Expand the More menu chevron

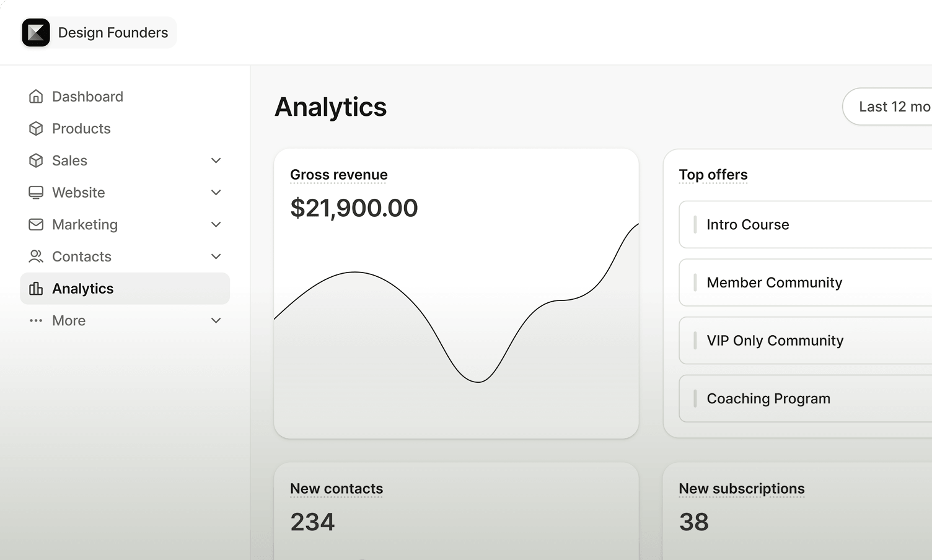pyautogui.click(x=216, y=321)
